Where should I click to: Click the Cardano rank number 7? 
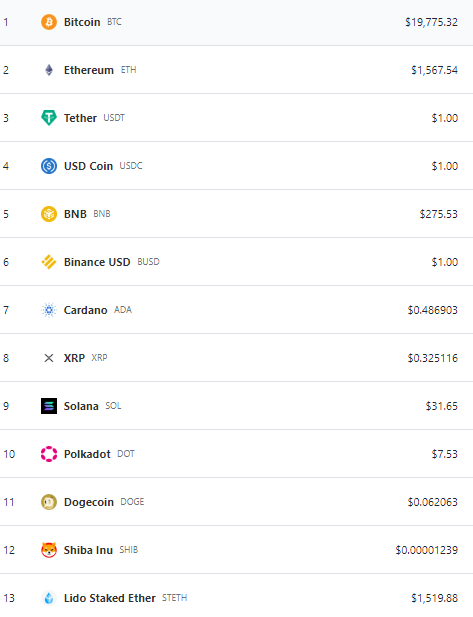[x=6, y=310]
